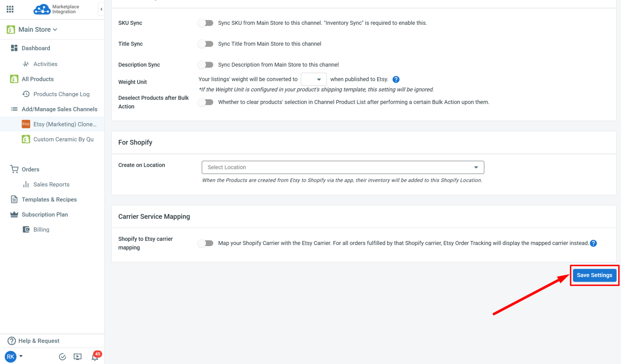Click the Subscription Plan crown icon
This screenshot has height=364, width=621.
coord(14,214)
